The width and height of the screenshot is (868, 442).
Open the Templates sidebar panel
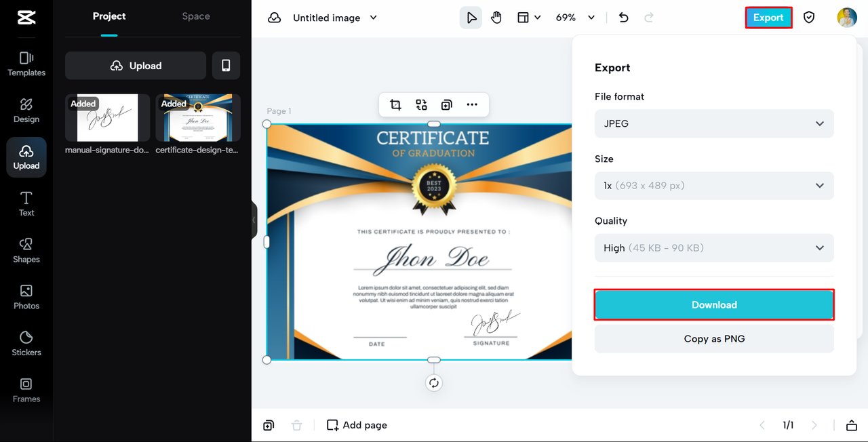pyautogui.click(x=26, y=64)
